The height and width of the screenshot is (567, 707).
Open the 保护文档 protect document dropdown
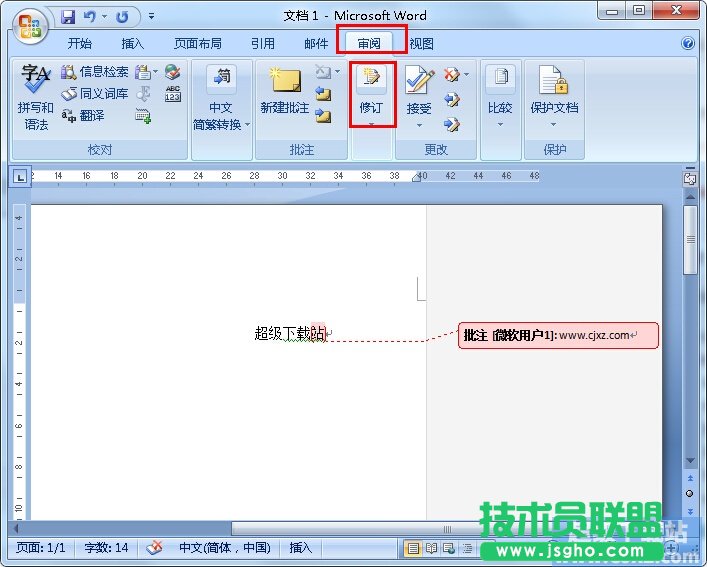pos(554,125)
